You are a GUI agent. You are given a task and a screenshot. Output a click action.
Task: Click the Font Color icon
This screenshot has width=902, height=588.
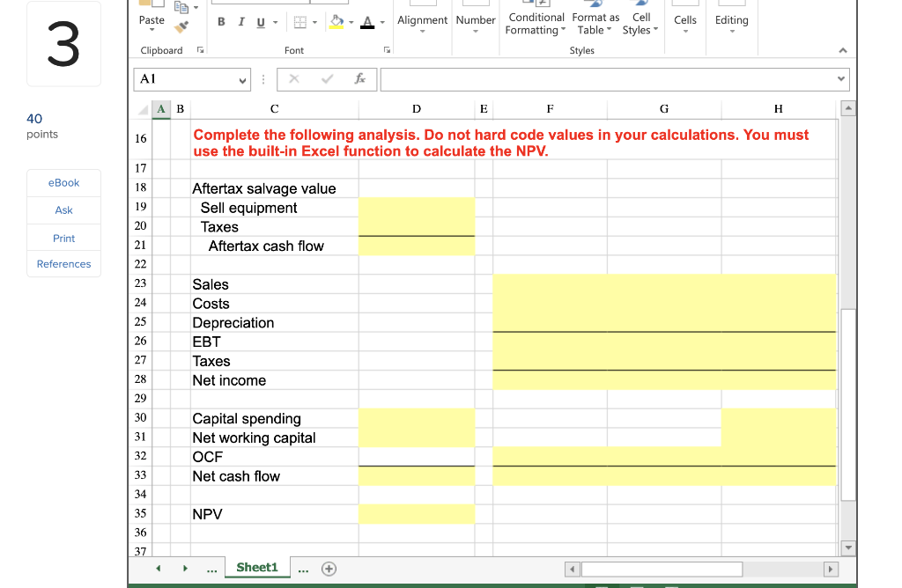click(x=367, y=23)
